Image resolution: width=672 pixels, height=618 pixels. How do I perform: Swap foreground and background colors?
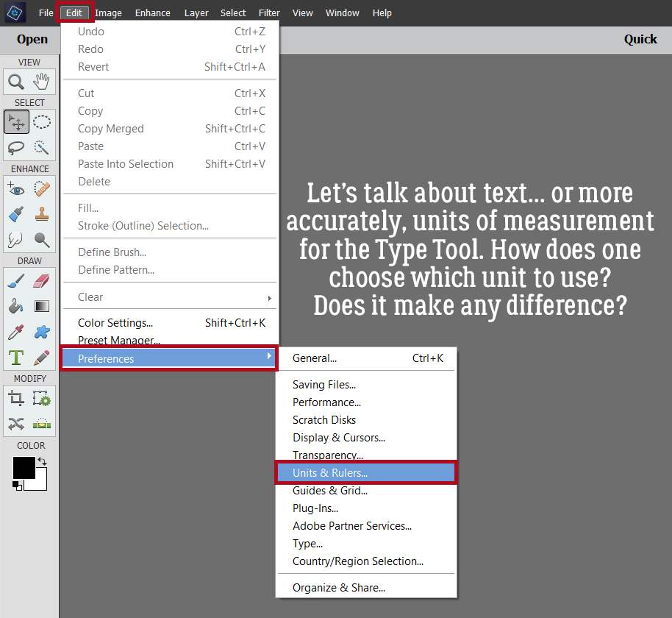[x=43, y=461]
